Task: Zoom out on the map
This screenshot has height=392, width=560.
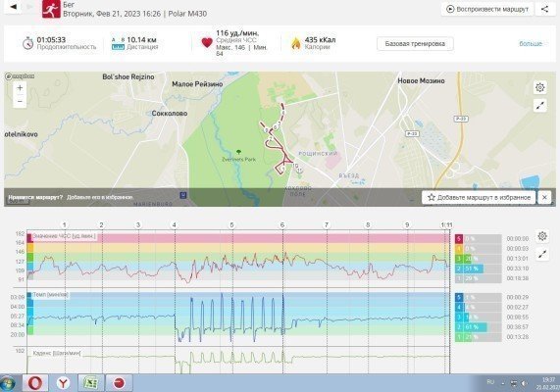Action: 20,101
